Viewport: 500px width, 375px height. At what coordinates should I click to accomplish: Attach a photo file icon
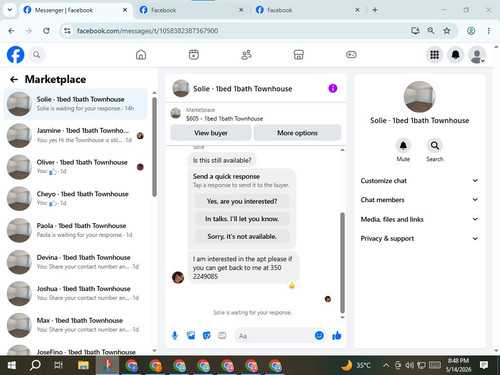191,336
